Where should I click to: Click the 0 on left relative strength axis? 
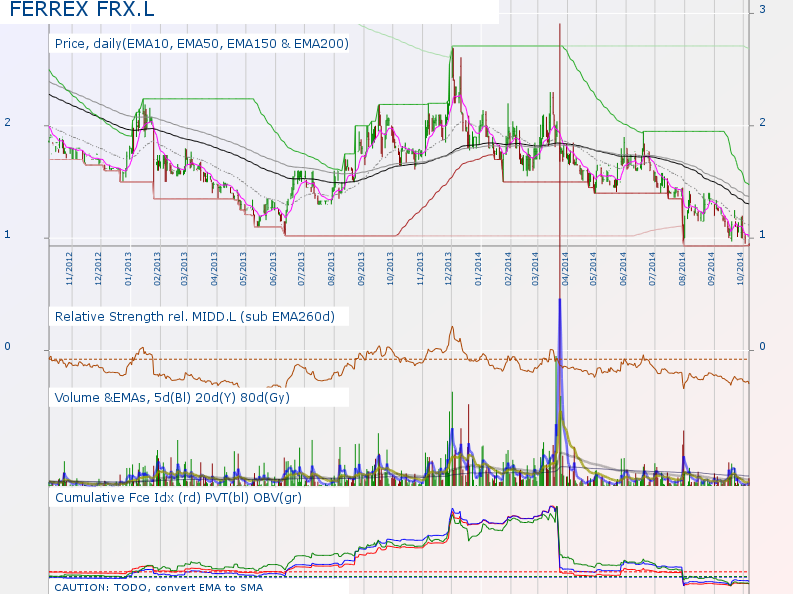click(x=7, y=347)
